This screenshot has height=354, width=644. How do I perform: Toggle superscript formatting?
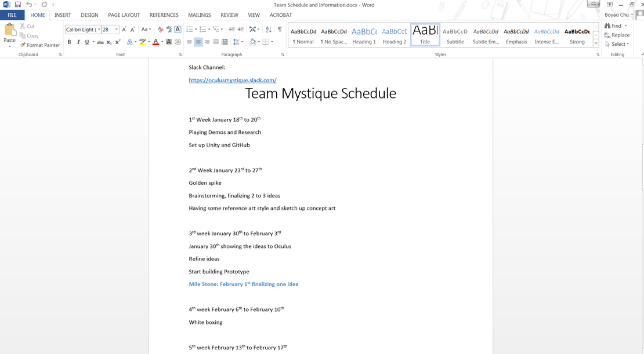pos(118,42)
